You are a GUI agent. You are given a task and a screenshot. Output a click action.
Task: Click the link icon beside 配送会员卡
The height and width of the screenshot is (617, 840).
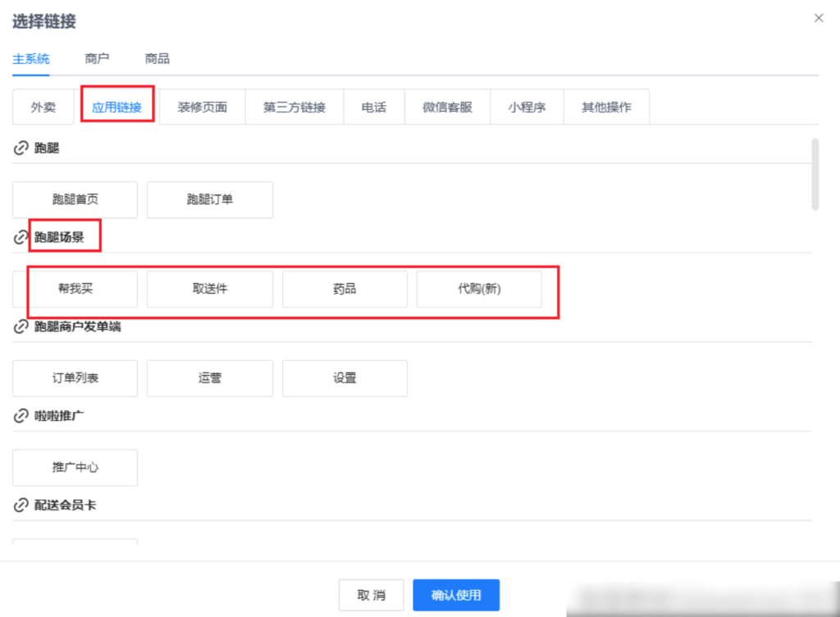click(x=20, y=505)
